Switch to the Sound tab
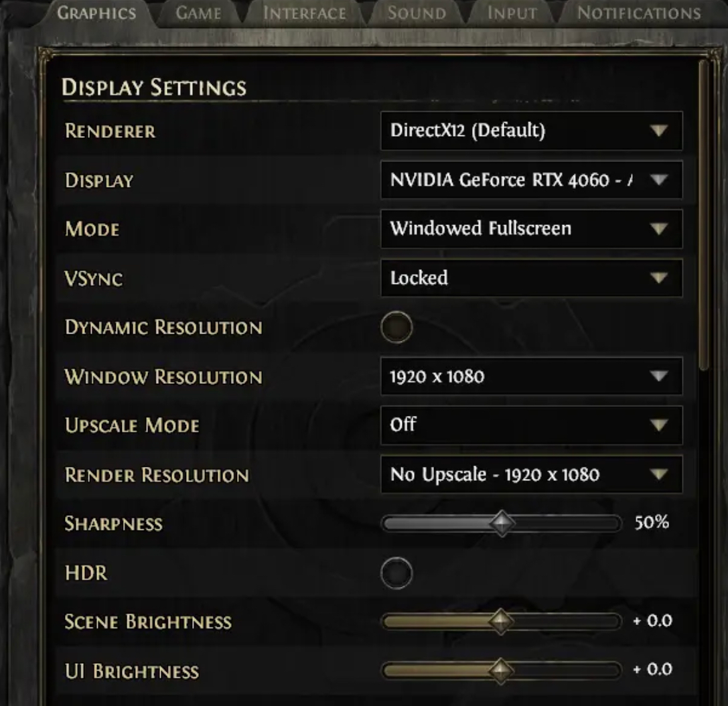This screenshot has width=728, height=706. [417, 13]
